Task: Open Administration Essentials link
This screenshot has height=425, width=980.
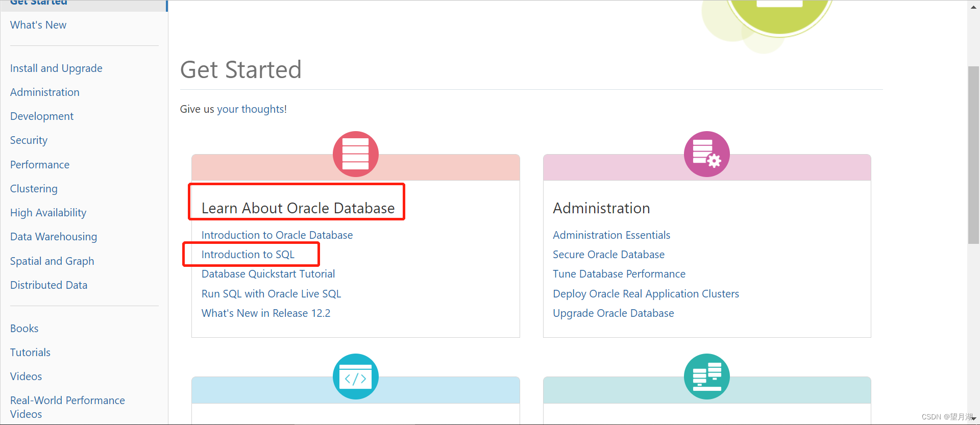Action: pyautogui.click(x=611, y=235)
